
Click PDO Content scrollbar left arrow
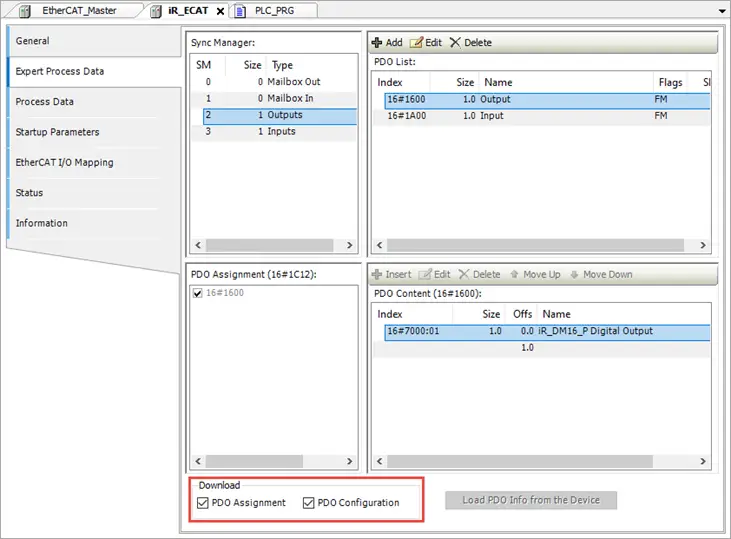pos(379,461)
